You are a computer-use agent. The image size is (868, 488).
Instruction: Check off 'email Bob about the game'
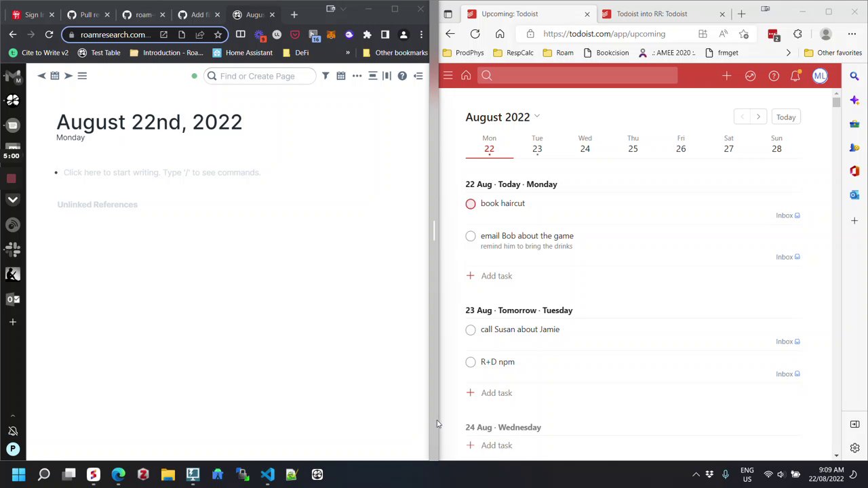(471, 237)
